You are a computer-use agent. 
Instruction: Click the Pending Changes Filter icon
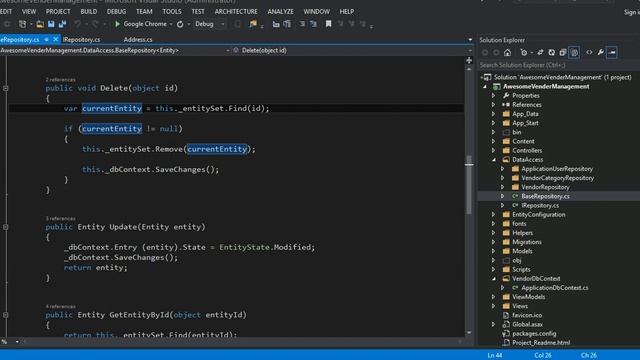524,52
